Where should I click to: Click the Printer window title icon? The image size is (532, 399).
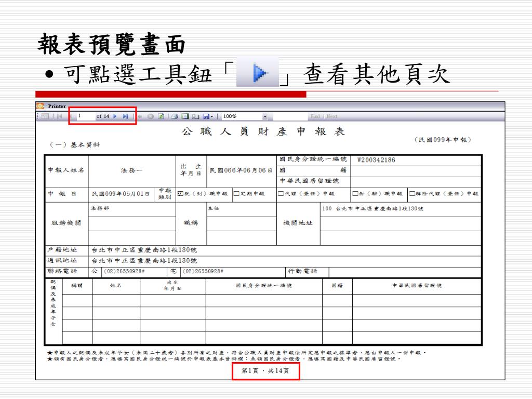pyautogui.click(x=40, y=106)
